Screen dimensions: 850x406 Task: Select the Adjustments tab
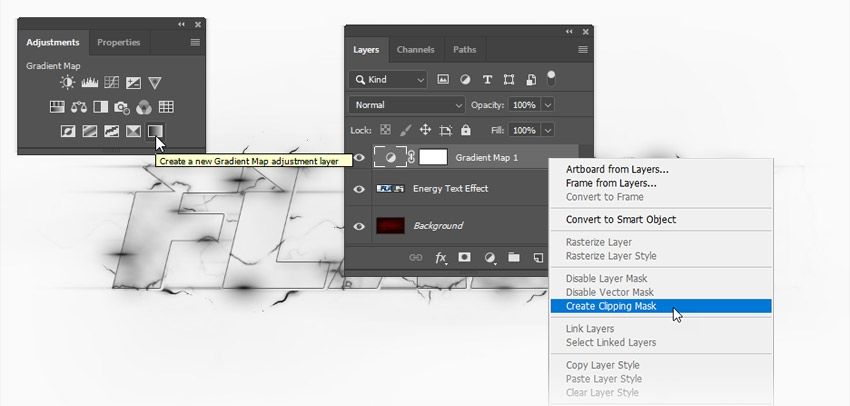(53, 42)
